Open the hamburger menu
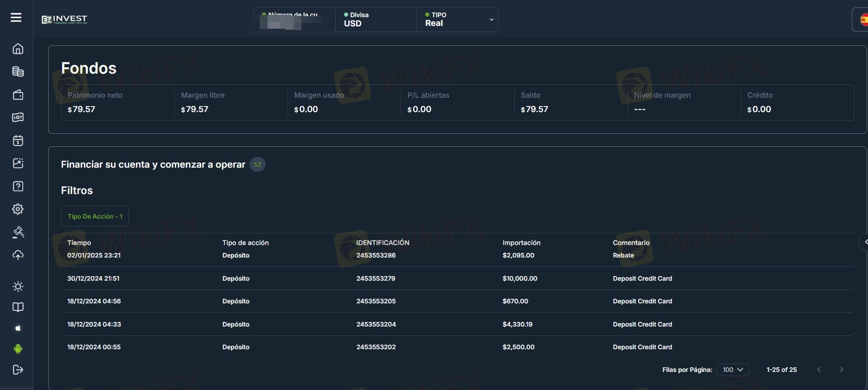Viewport: 868px width, 390px height. pyautogui.click(x=16, y=18)
